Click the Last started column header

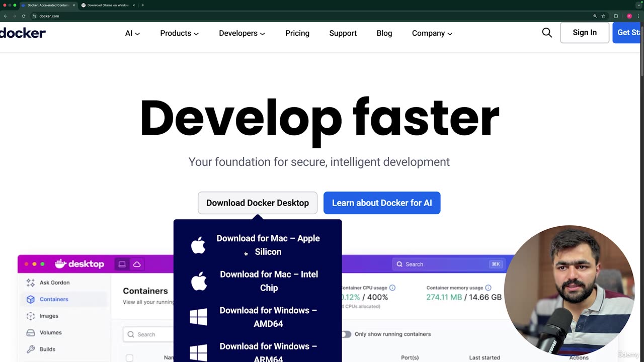[x=485, y=357]
